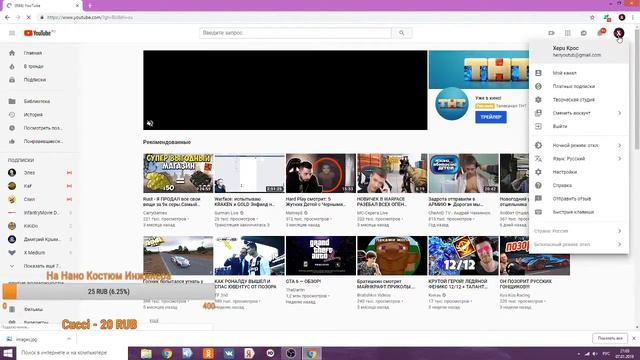Open Дмитрий Крым subscription channel
Screen dimensions: 640x360
[x=40, y=239]
